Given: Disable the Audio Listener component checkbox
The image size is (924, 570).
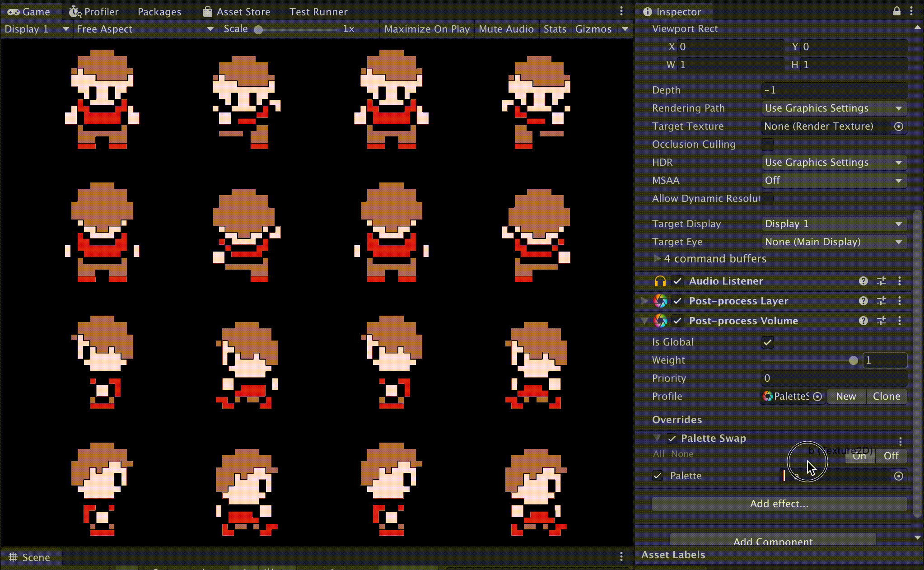Looking at the screenshot, I should pos(677,281).
